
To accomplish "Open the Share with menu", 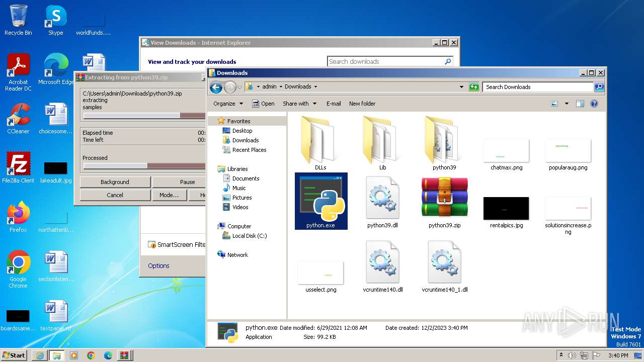I will click(300, 104).
